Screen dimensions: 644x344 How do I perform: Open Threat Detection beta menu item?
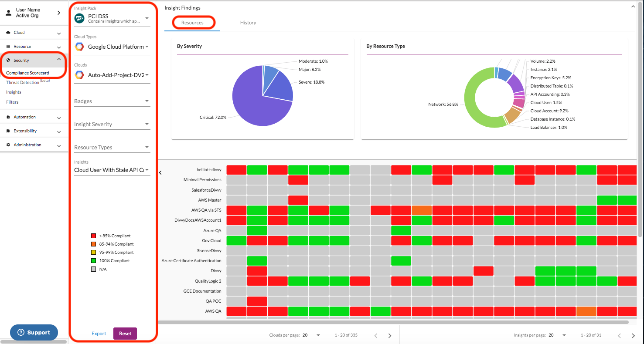(28, 82)
